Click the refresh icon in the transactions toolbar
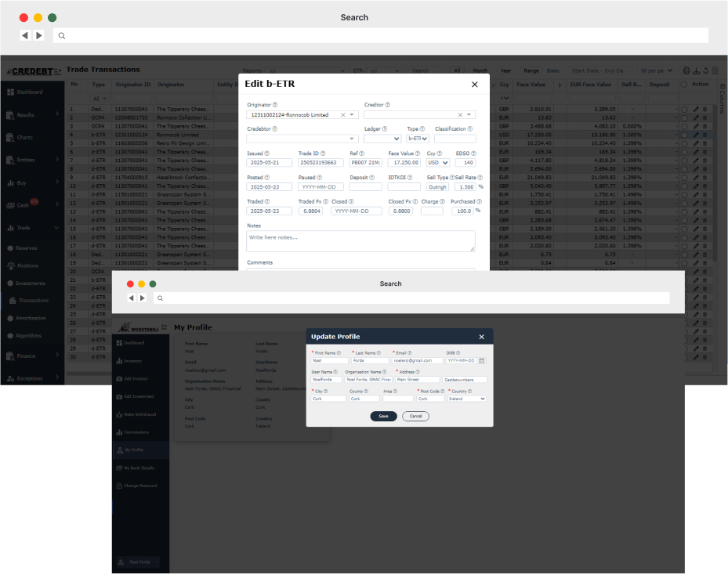The height and width of the screenshot is (574, 728). (706, 70)
